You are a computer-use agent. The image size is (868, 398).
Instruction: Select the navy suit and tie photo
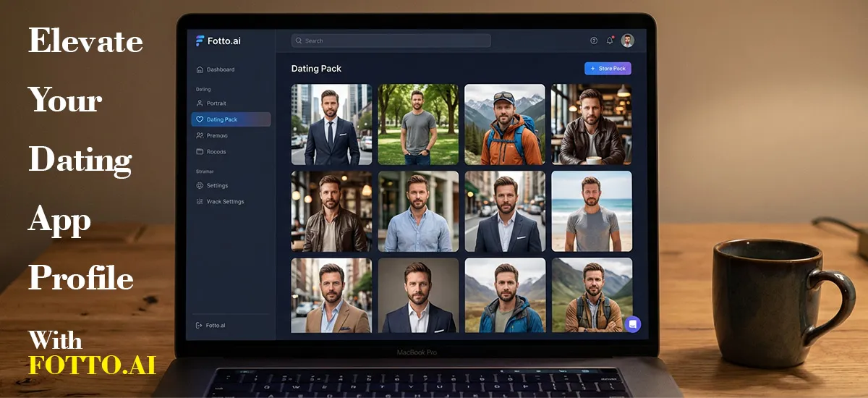point(331,124)
